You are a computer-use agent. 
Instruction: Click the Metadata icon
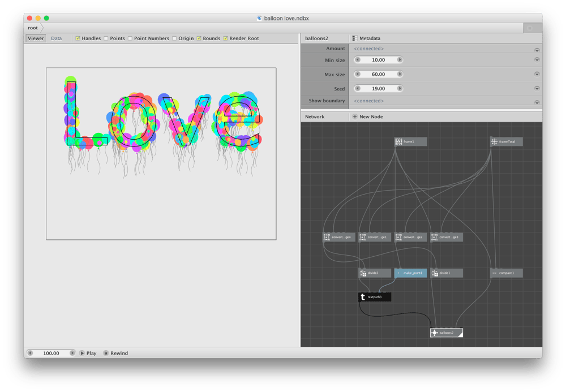(x=355, y=38)
